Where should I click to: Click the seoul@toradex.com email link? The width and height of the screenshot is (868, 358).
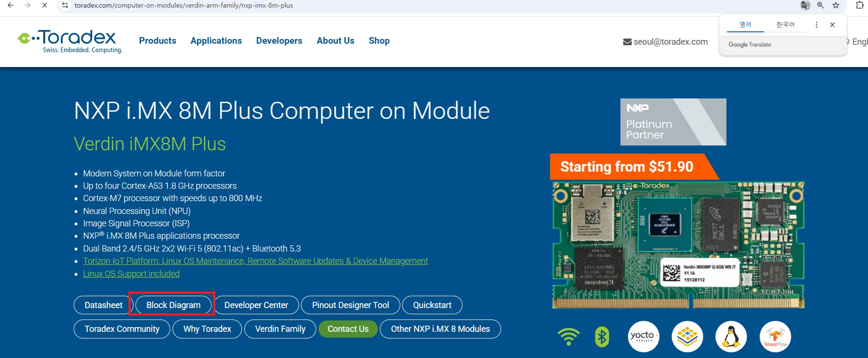(x=670, y=42)
